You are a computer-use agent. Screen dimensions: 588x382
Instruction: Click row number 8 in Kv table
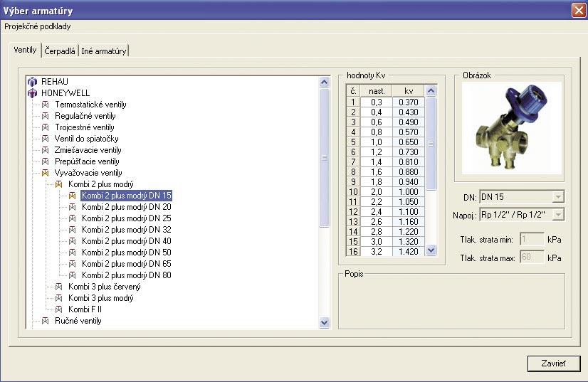[x=353, y=172]
